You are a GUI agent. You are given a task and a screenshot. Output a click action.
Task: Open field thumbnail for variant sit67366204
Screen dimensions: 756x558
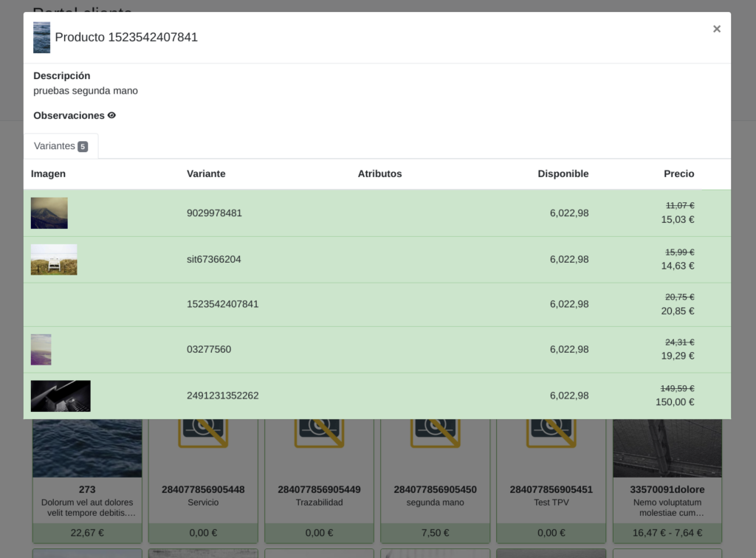[x=54, y=260]
